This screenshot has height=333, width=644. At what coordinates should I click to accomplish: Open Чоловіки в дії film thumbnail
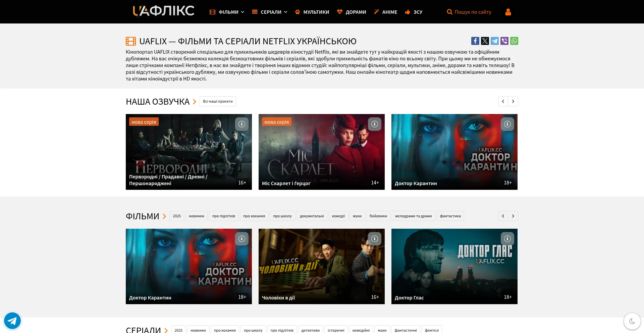pos(322,267)
